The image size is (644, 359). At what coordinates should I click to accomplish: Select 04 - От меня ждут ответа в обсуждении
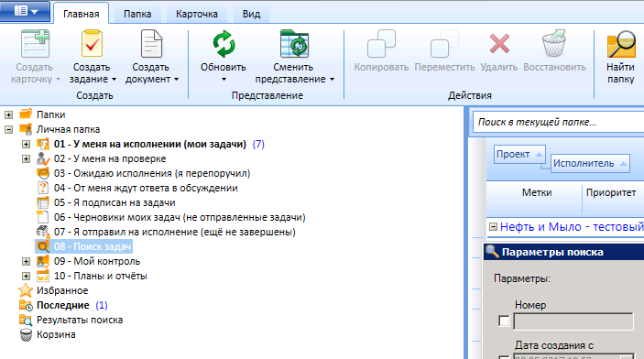coord(146,188)
